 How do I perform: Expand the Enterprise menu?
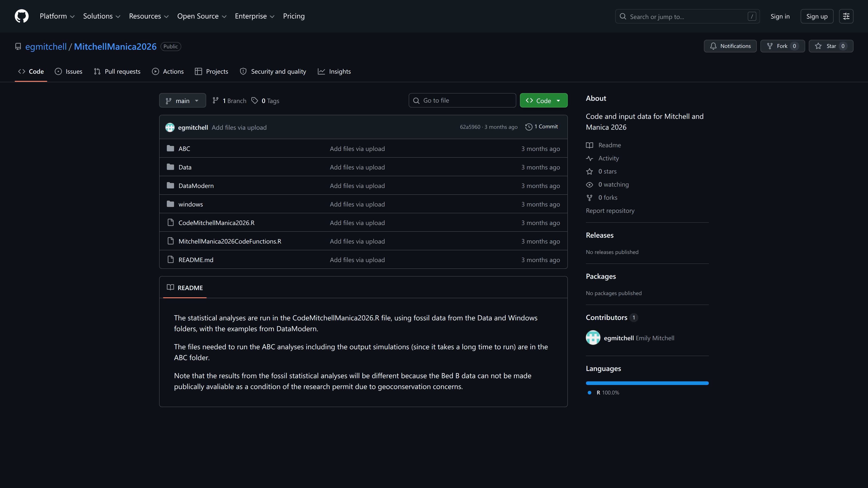(x=254, y=16)
